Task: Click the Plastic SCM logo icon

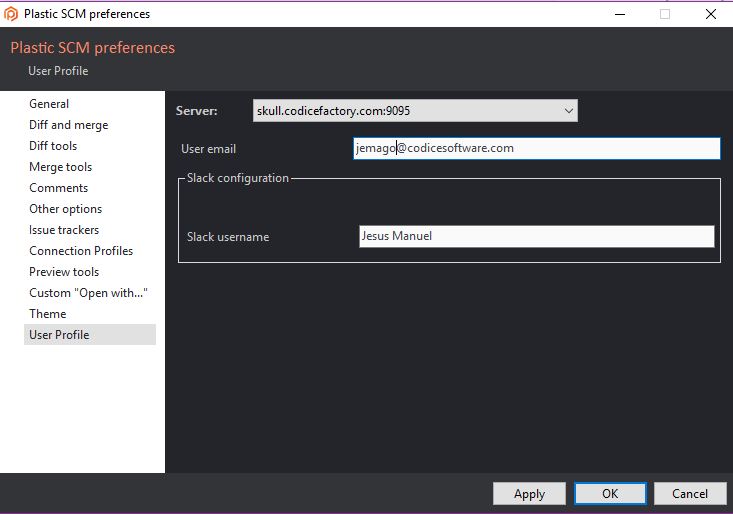Action: (10, 14)
